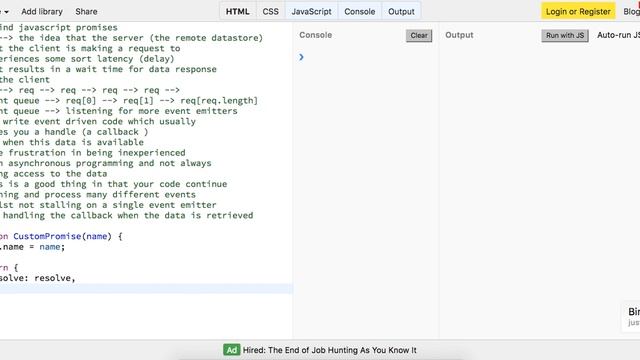Click the green Ad badge icon

(231, 350)
